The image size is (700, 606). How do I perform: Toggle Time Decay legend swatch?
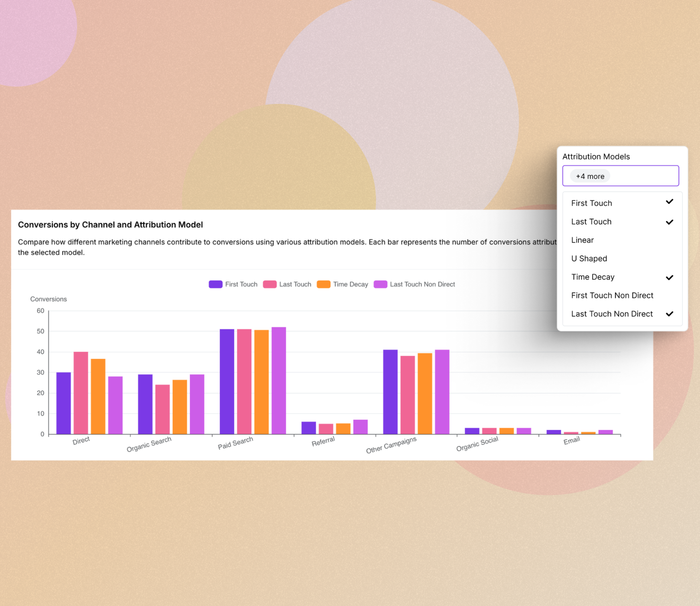pyautogui.click(x=324, y=284)
